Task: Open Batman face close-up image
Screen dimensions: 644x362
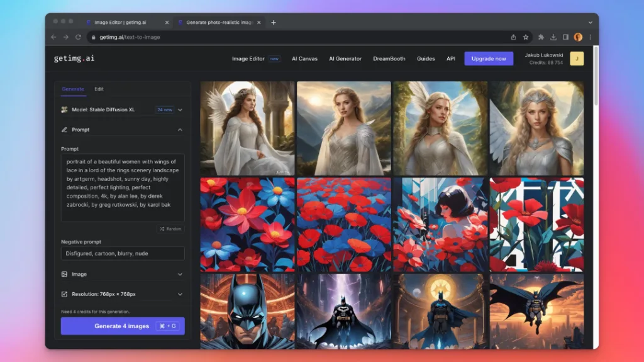Action: 248,312
